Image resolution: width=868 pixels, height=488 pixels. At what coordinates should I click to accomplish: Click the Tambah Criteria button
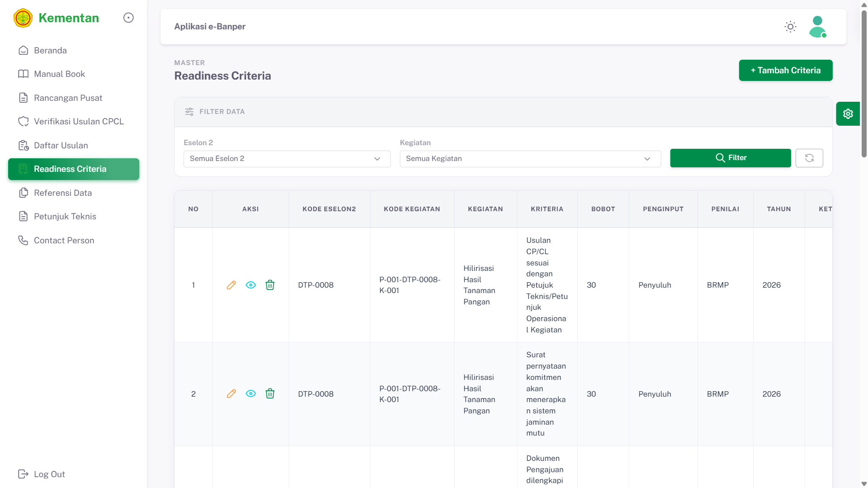click(x=785, y=70)
